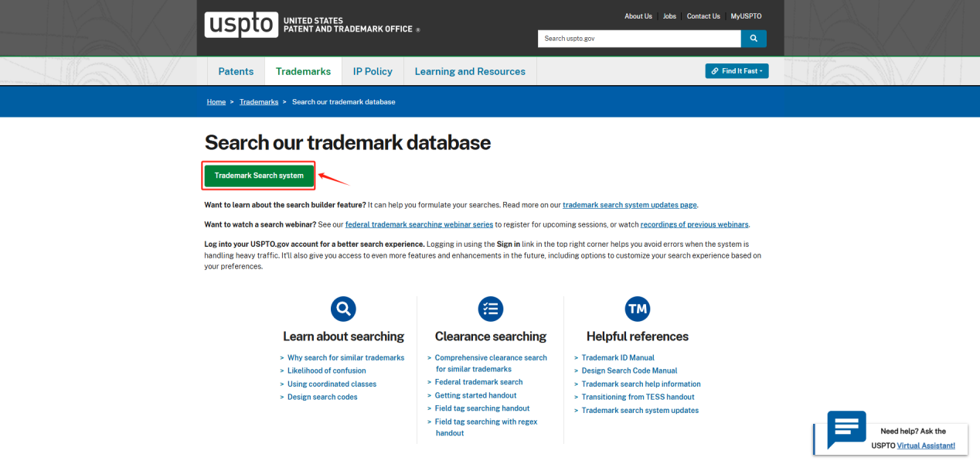Viewport: 980px width, 461px height.
Task: Click the green Trademark Search system button
Action: (259, 176)
